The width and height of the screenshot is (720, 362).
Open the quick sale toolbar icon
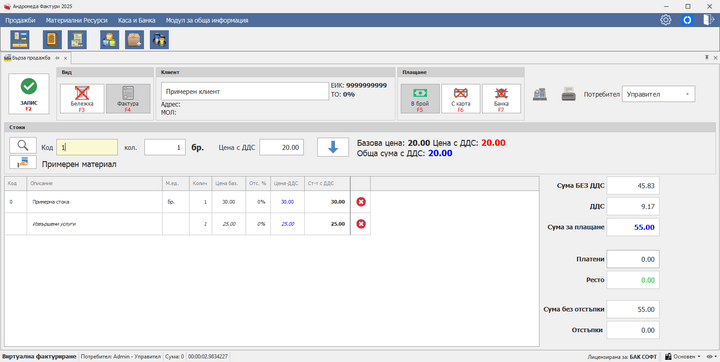(20, 40)
